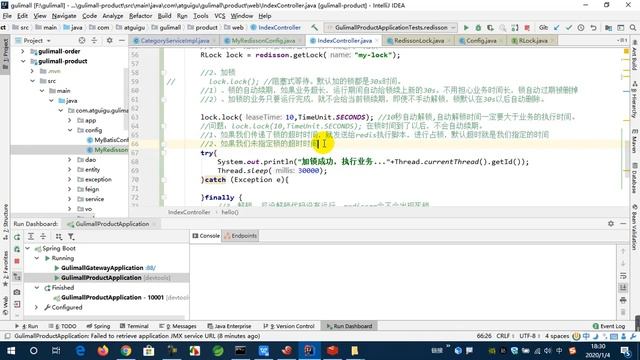Update project with the Git blue arrow
The height and width of the screenshot is (360, 640).
click(x=557, y=28)
